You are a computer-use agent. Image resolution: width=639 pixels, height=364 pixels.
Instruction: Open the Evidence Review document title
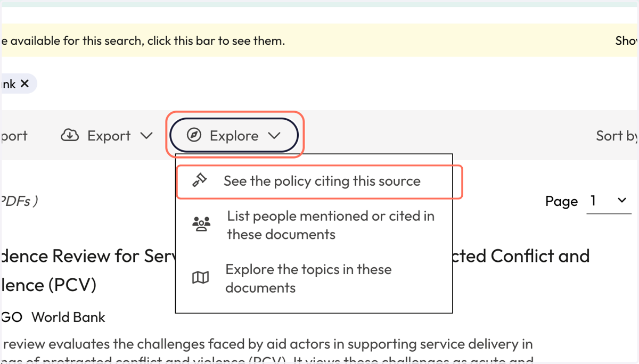coord(295,270)
